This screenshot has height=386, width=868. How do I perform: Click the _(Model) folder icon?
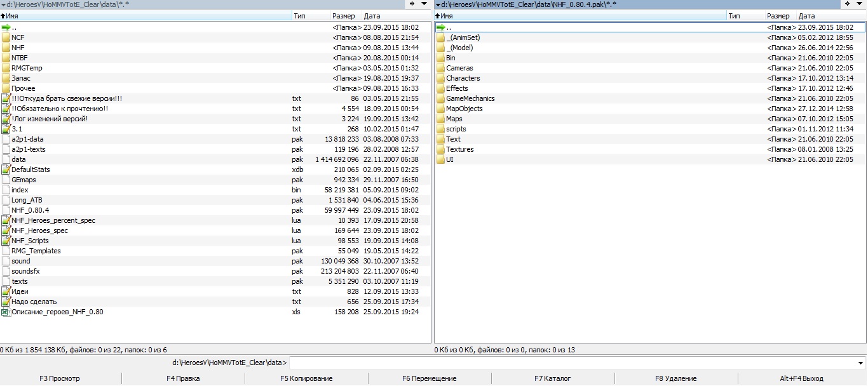pos(441,48)
